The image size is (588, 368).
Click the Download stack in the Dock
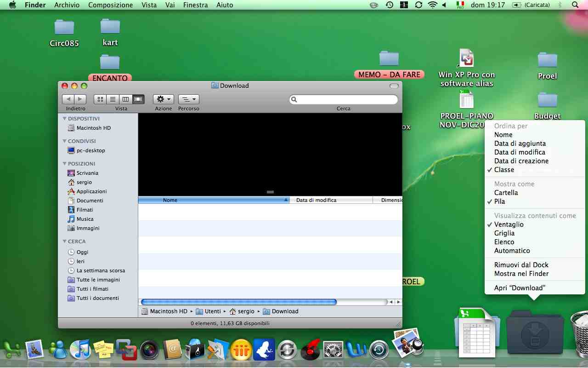(x=535, y=333)
